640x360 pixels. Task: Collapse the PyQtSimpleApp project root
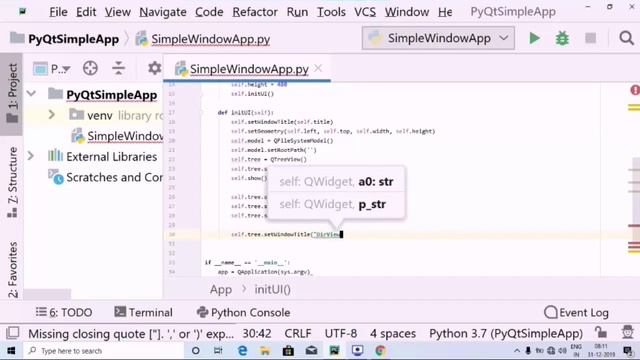click(31, 94)
